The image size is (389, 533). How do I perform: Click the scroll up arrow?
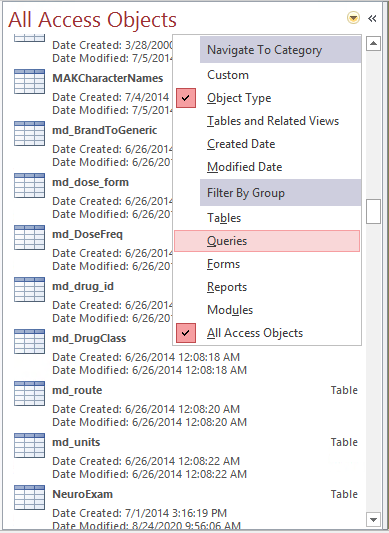(x=373, y=44)
